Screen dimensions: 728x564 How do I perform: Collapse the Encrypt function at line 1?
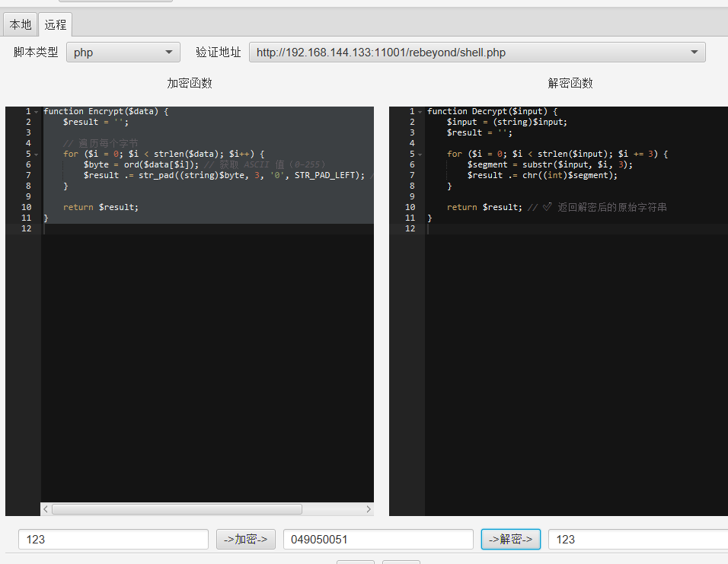(x=36, y=112)
